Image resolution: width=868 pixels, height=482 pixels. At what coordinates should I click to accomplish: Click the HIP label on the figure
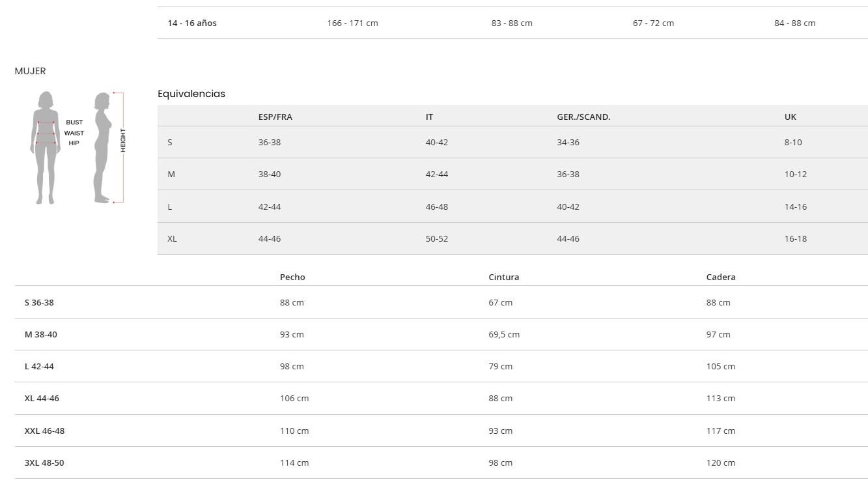coord(74,143)
